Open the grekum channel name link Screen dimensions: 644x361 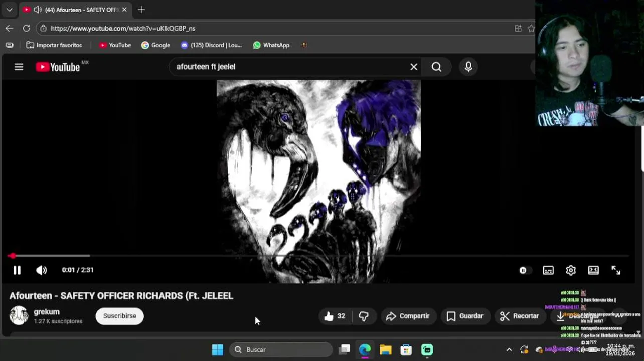coord(47,312)
